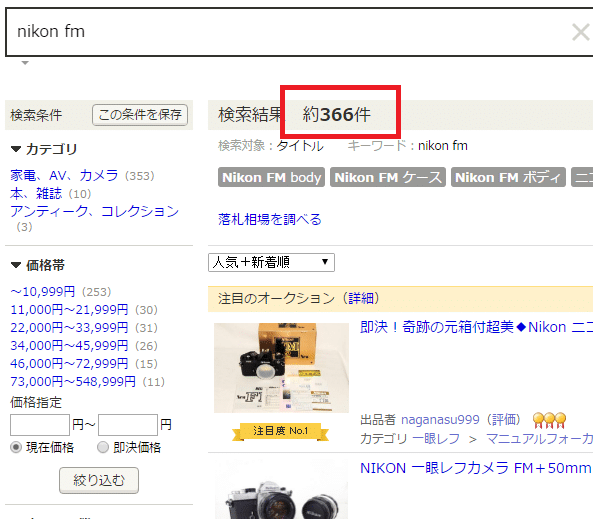
Task: Click seller's gold medal rating icons
Action: (549, 420)
